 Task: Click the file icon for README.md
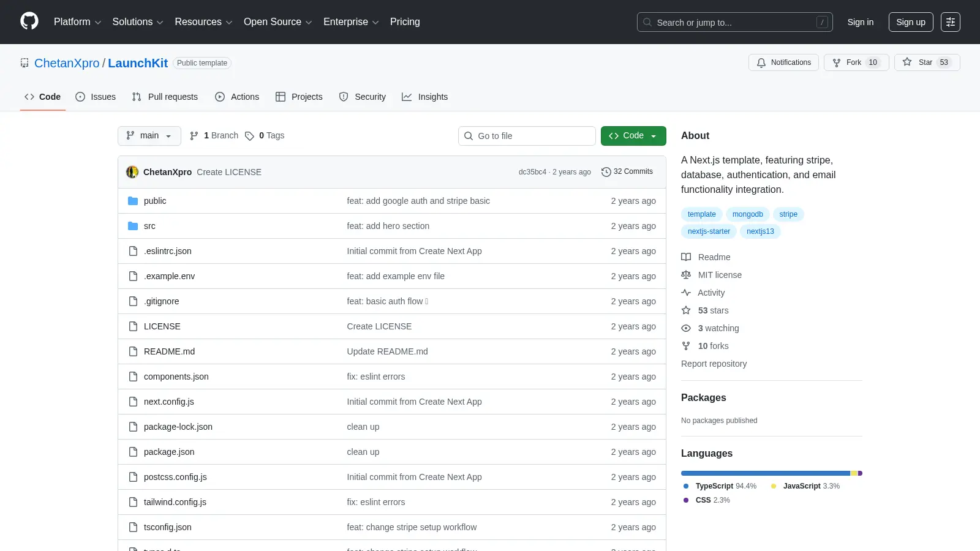[133, 351]
